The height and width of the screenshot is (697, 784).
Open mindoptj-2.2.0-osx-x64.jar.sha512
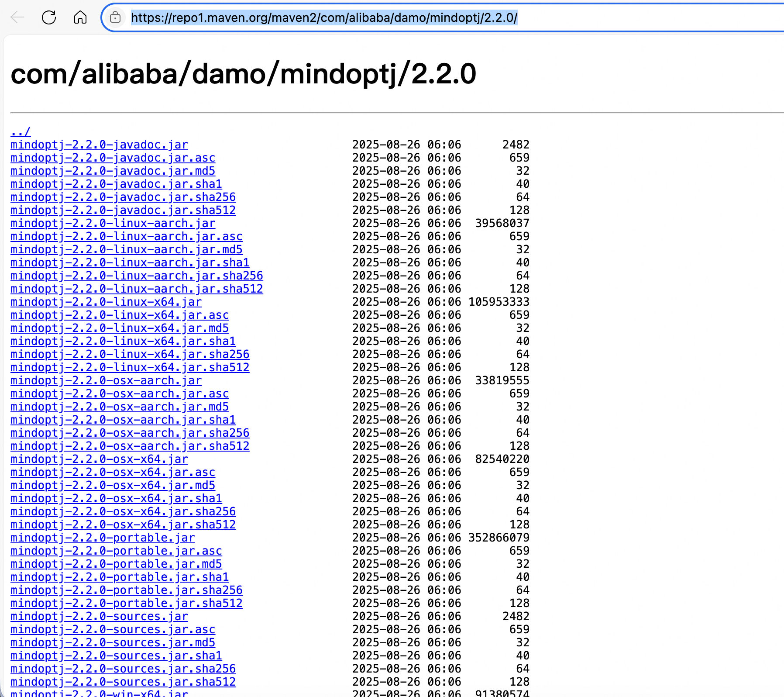tap(123, 524)
